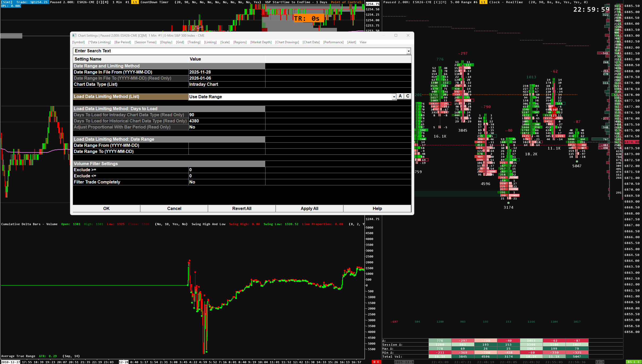
Task: Open the [Bar Period] settings tab
Action: point(122,42)
